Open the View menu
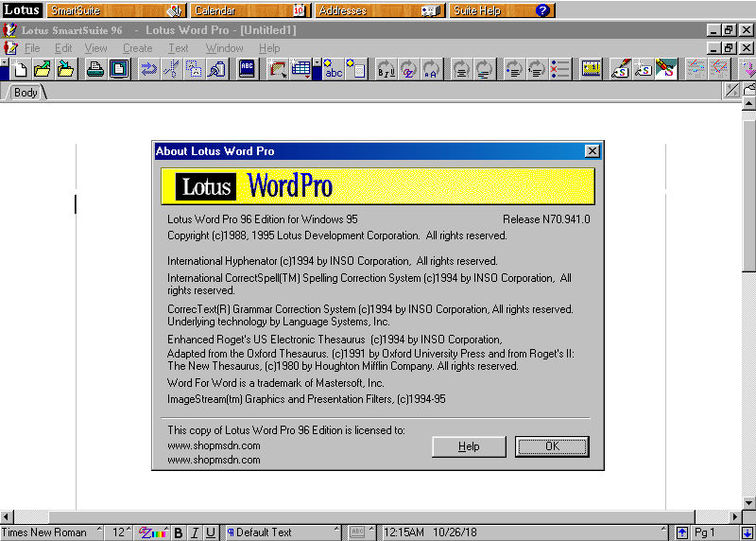The image size is (756, 541). (x=96, y=48)
